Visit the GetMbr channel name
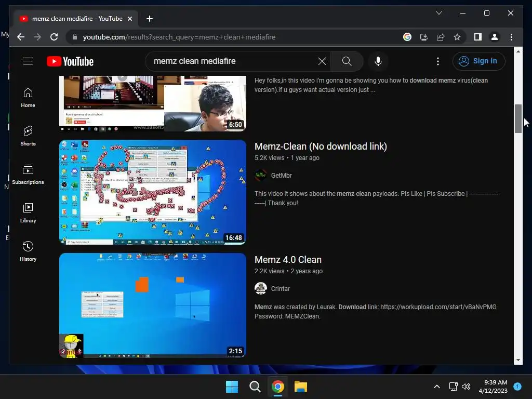This screenshot has width=532, height=399. (x=281, y=176)
